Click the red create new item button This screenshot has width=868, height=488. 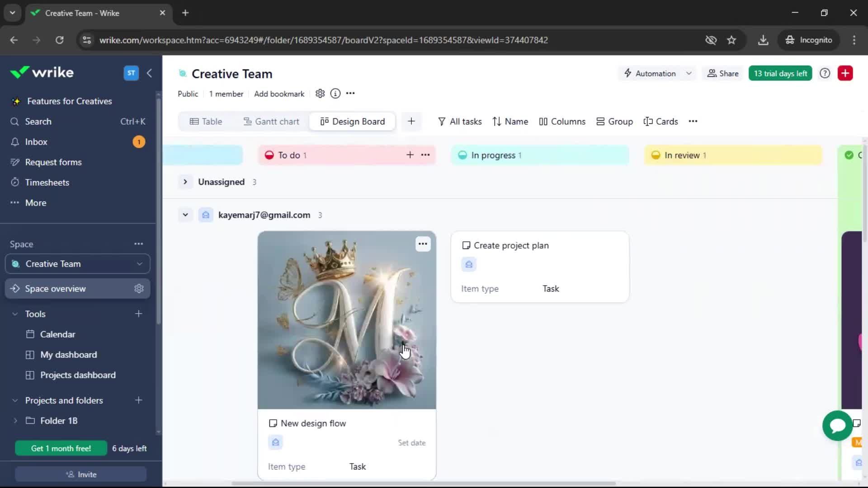pyautogui.click(x=845, y=73)
